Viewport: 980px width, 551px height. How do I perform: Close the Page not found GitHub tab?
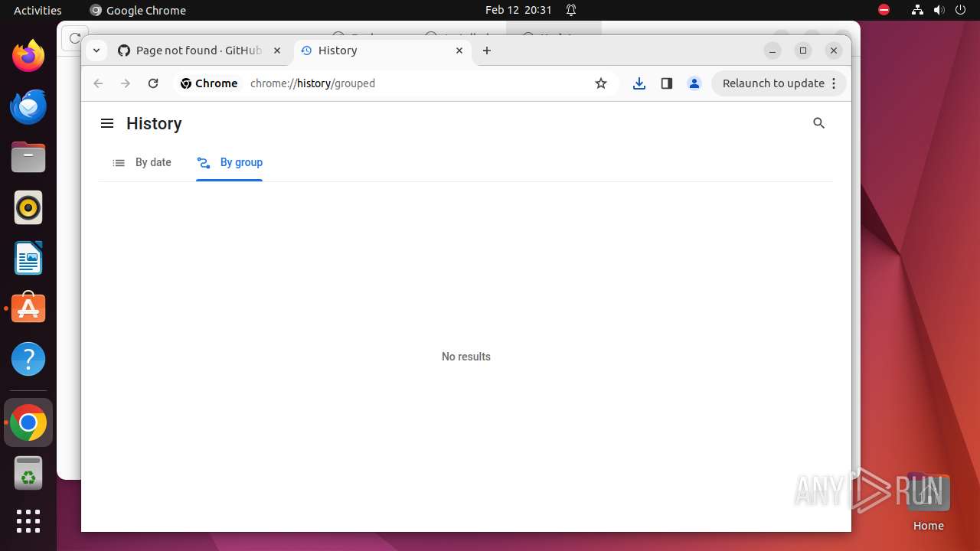[277, 51]
